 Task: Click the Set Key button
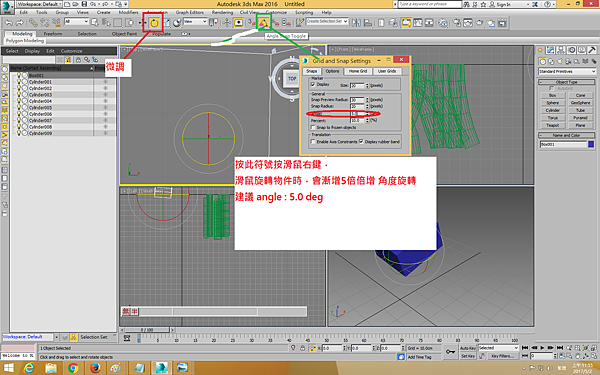click(468, 356)
